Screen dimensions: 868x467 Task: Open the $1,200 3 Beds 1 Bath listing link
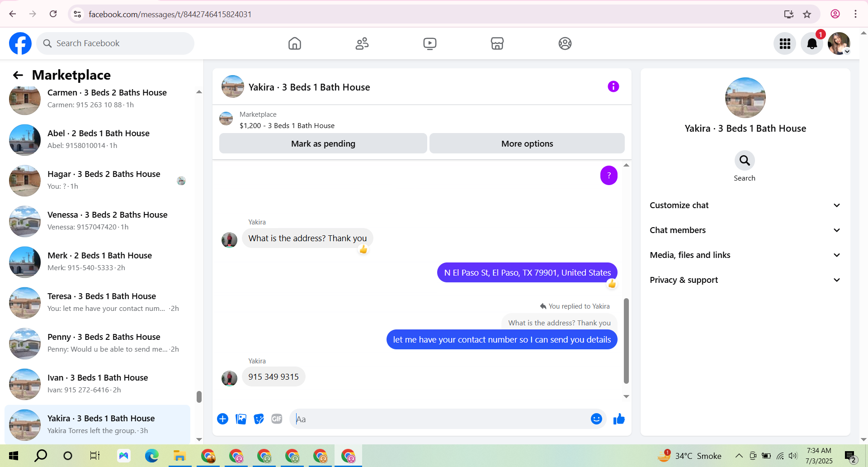coord(287,126)
